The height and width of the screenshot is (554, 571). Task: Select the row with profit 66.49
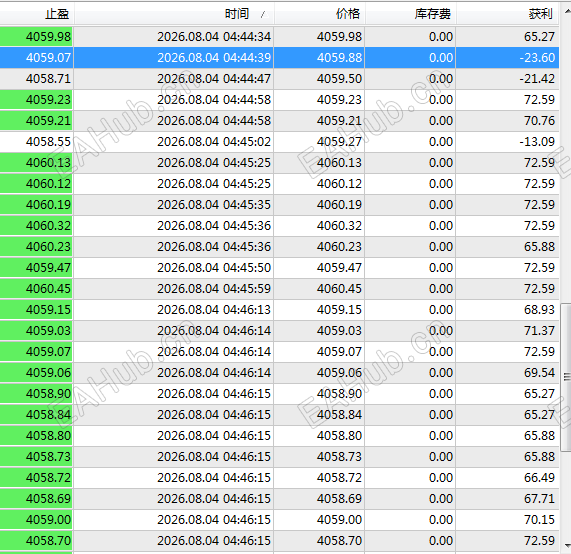pyautogui.click(x=279, y=478)
